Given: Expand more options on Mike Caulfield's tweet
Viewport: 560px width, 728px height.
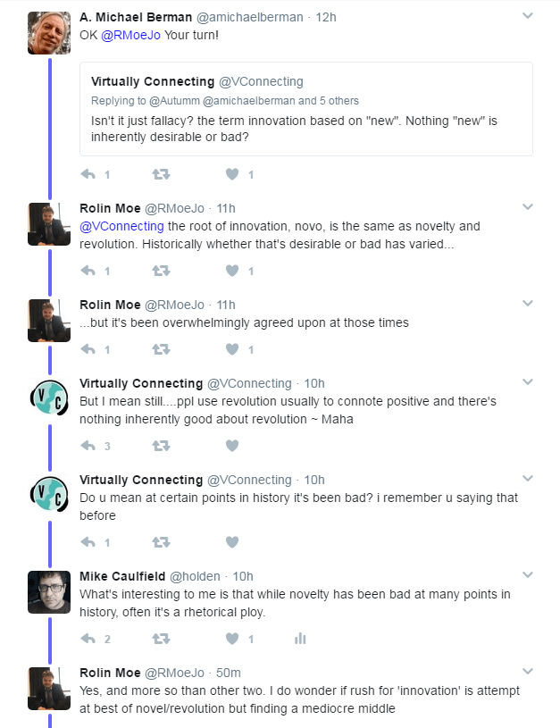Looking at the screenshot, I should pos(528,574).
